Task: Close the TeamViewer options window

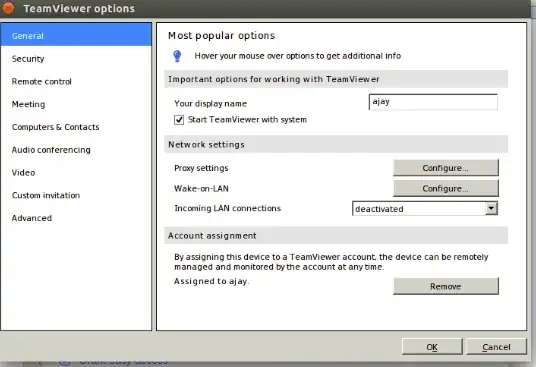Action: 8,8
